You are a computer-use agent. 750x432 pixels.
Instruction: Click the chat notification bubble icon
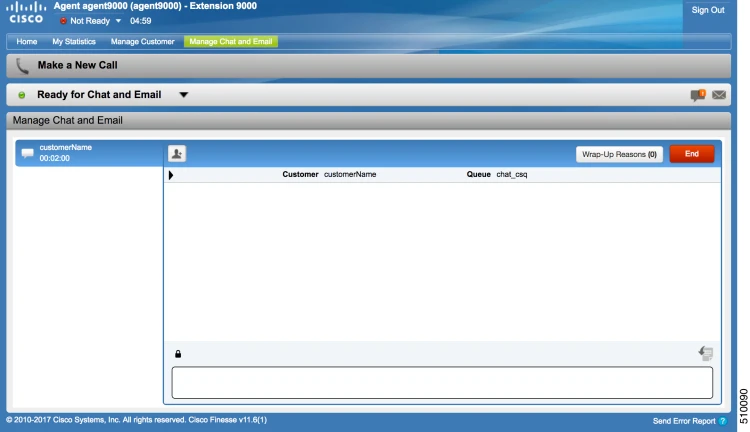[698, 95]
